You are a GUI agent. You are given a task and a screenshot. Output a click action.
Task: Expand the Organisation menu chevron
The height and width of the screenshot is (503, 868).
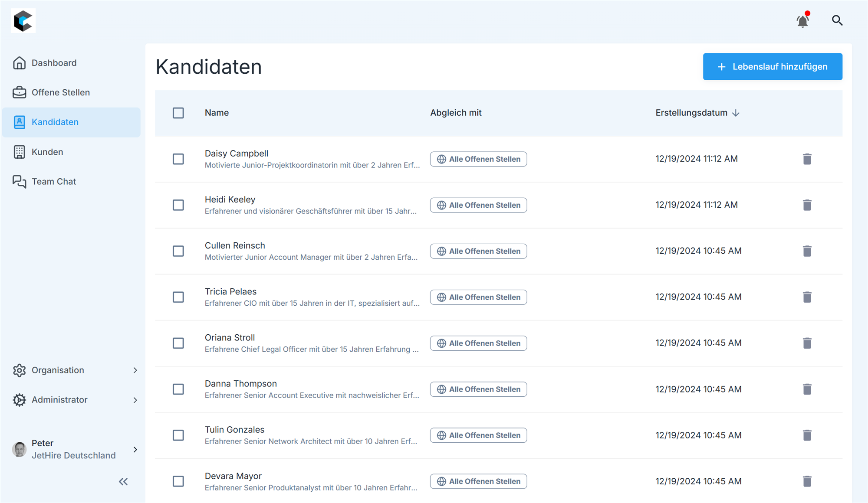pos(135,370)
